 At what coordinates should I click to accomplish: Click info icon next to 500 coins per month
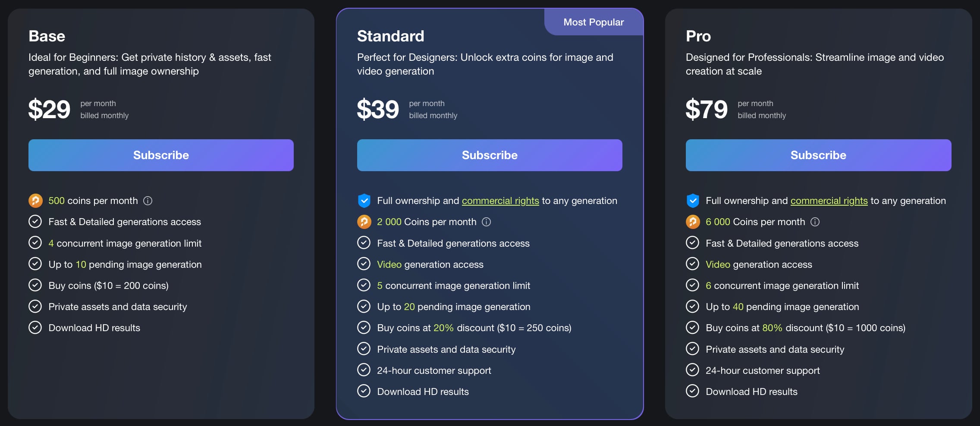148,200
